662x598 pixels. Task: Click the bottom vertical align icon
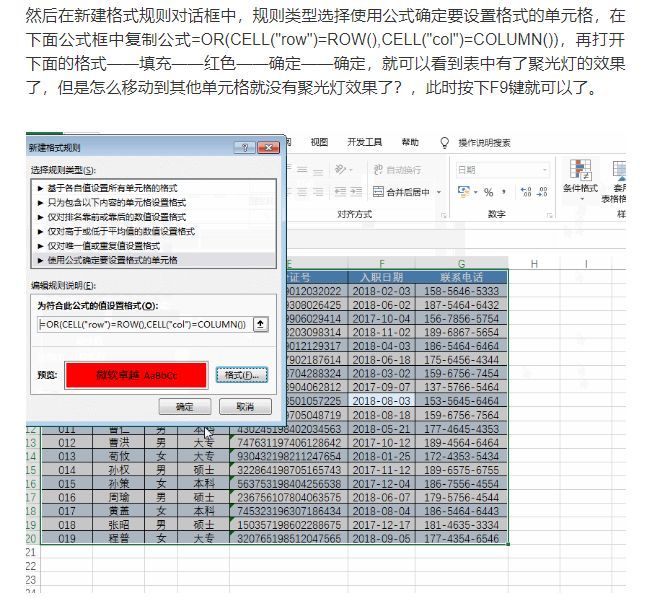(318, 171)
